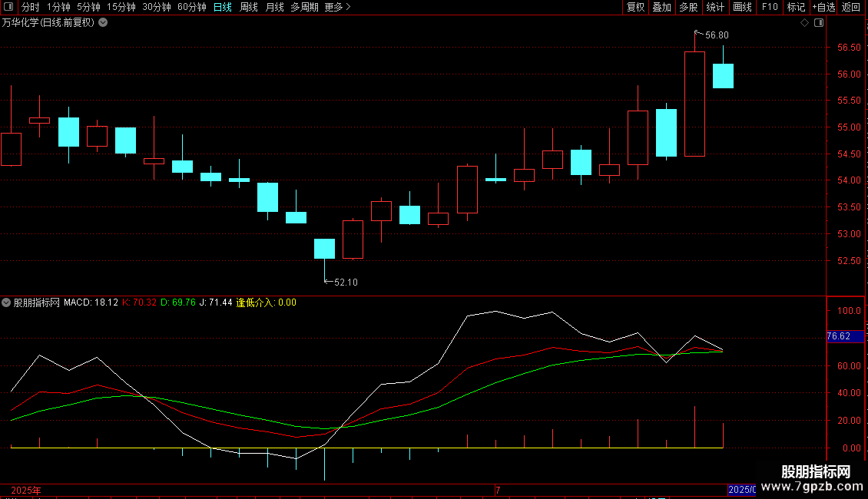Click the D: 69.76 readout
The image size is (868, 499).
pyautogui.click(x=178, y=302)
